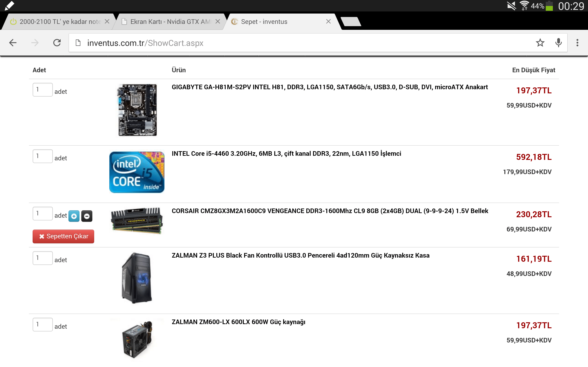Tap the microphone voice search icon
The width and height of the screenshot is (588, 367).
[x=558, y=43]
